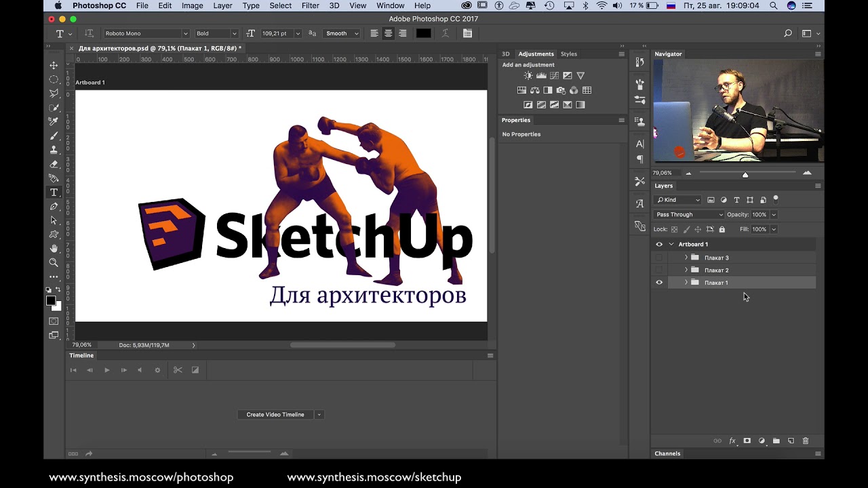Open the Window menu
Viewport: 868px width, 488px height.
[391, 5]
